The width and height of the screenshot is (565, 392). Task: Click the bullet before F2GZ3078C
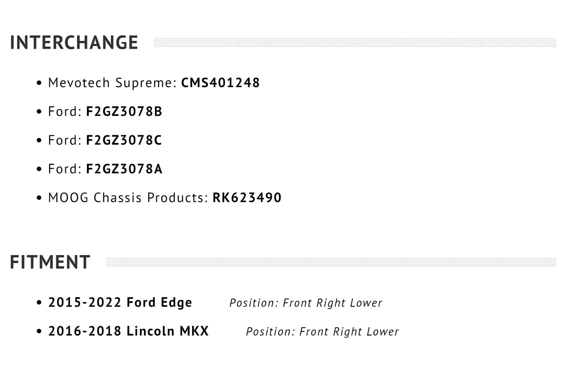click(x=39, y=141)
